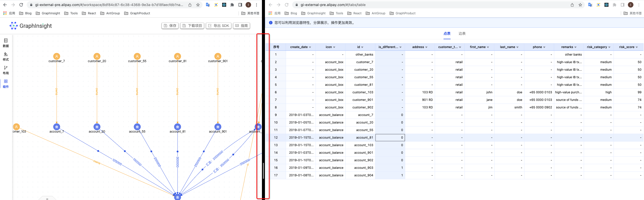Click the 保存 save button

170,26
